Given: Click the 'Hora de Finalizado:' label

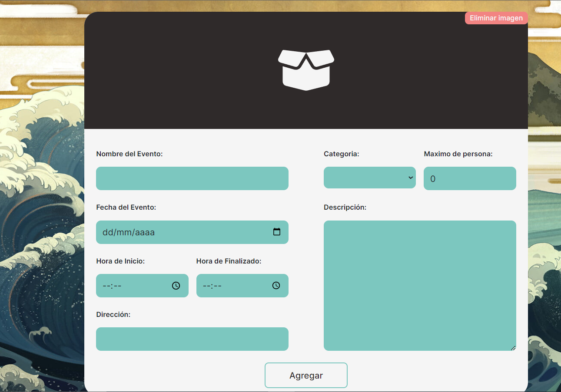Looking at the screenshot, I should (229, 261).
